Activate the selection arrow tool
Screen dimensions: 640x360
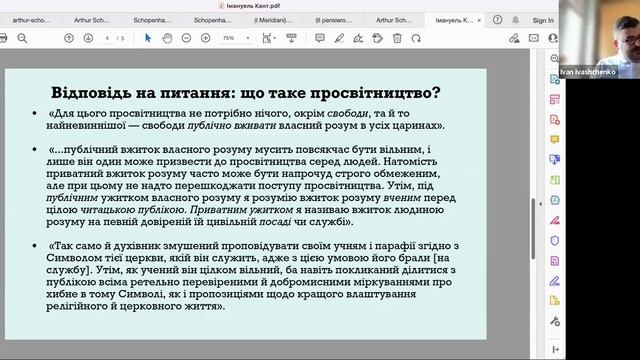coord(148,38)
